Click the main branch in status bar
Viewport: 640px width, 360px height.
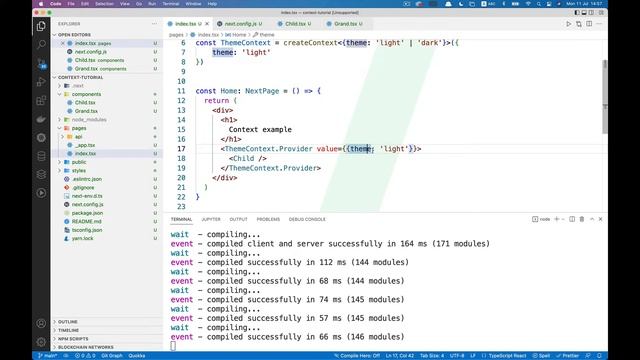[47, 356]
